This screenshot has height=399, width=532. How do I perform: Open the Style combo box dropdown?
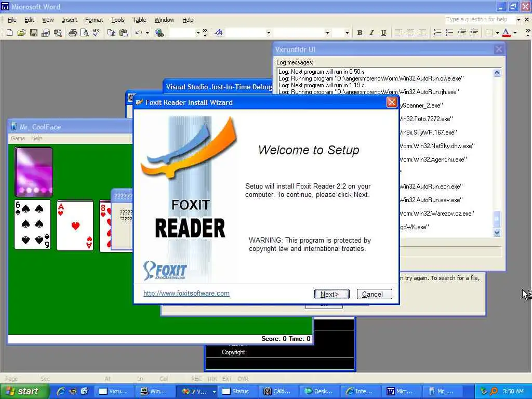point(269,33)
